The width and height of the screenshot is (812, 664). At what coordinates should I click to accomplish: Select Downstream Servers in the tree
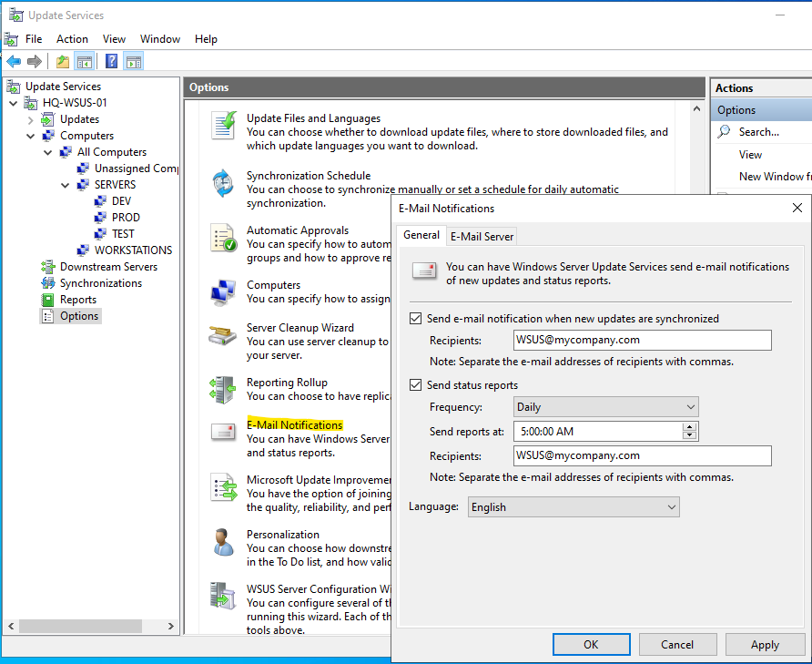point(108,267)
